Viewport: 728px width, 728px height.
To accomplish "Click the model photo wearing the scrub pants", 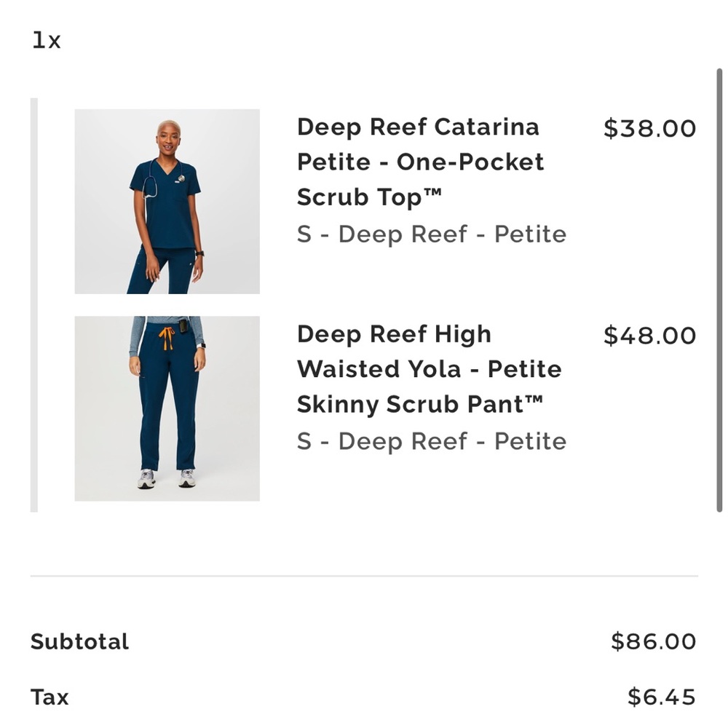I will pyautogui.click(x=166, y=408).
